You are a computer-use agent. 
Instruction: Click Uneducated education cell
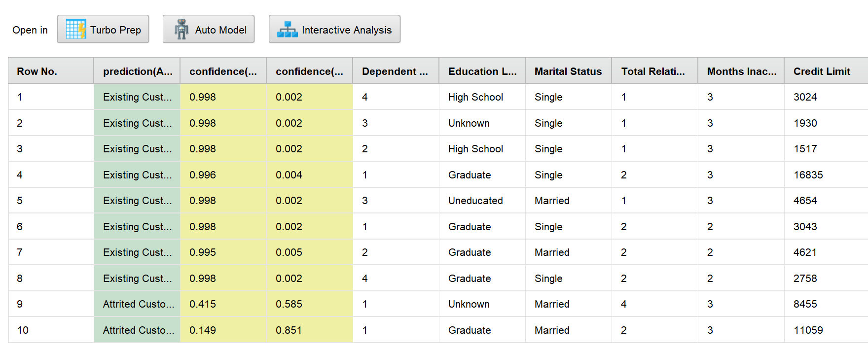482,201
